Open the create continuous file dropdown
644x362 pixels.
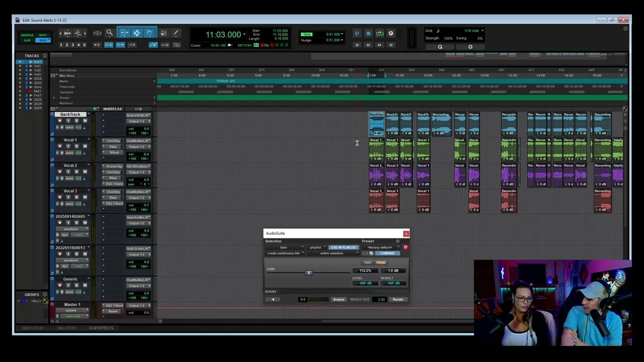coord(285,253)
